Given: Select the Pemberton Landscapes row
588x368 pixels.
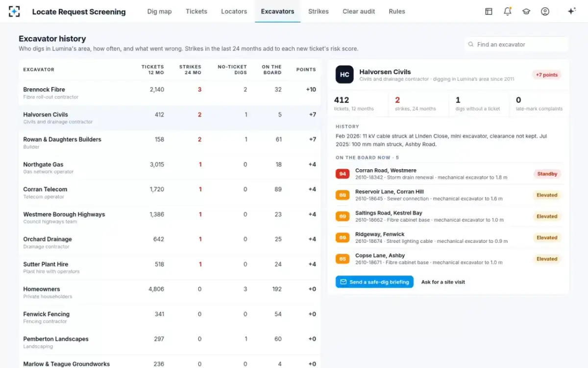Looking at the screenshot, I should pyautogui.click(x=170, y=342).
